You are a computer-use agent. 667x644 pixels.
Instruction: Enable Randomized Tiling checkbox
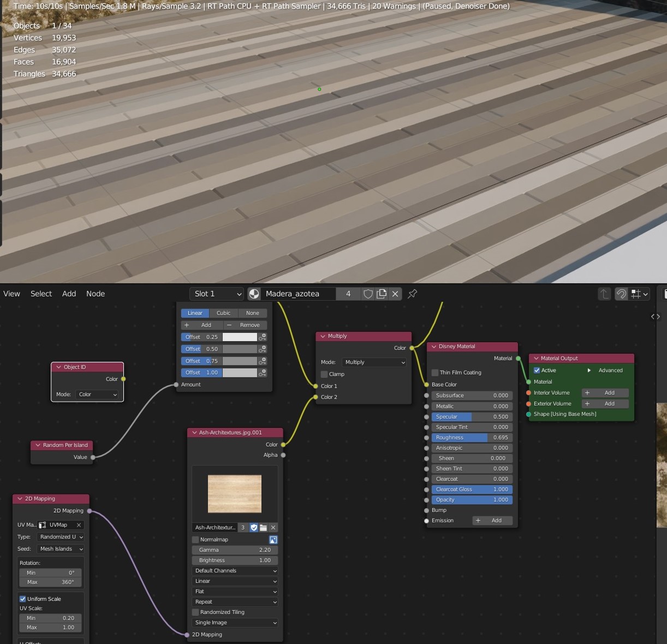(x=195, y=612)
